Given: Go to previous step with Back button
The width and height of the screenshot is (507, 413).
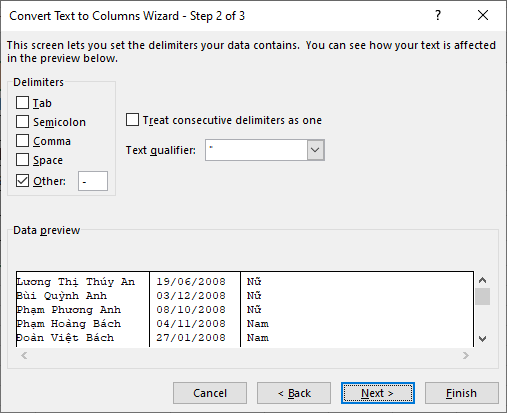Looking at the screenshot, I should [x=294, y=393].
